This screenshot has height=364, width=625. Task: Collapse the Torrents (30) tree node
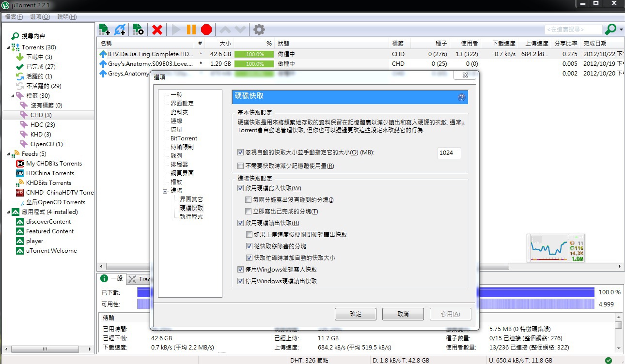pos(9,47)
